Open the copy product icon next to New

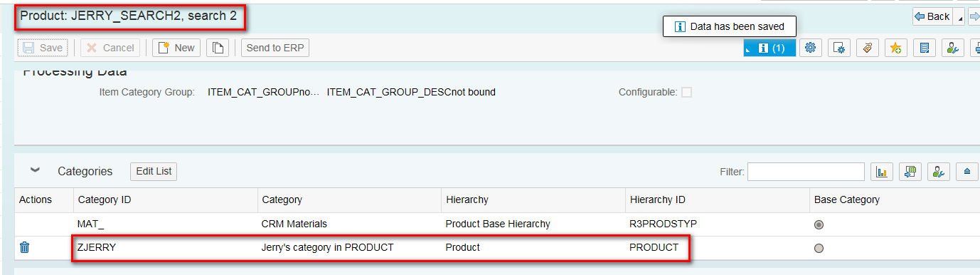coord(218,48)
